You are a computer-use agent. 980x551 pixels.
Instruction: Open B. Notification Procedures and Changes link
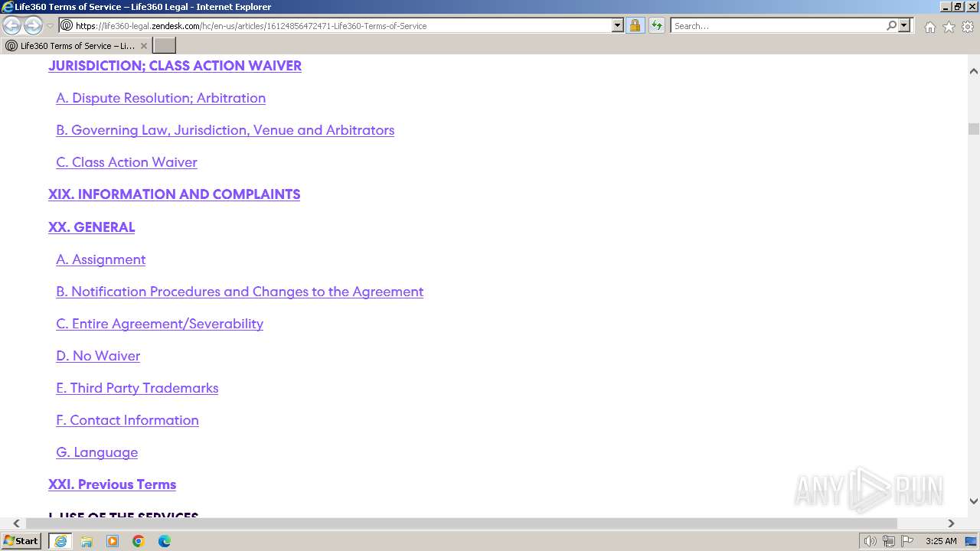point(240,292)
